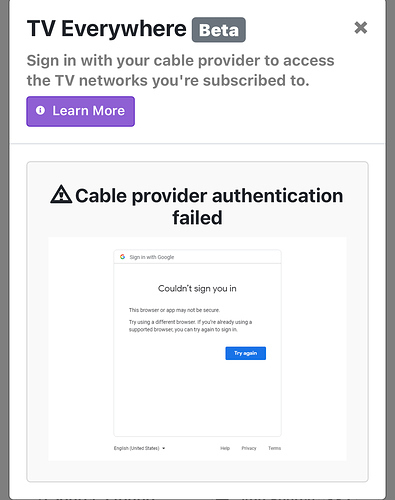395x500 pixels.
Task: Click the Couldn't sign you in message
Action: [x=197, y=288]
